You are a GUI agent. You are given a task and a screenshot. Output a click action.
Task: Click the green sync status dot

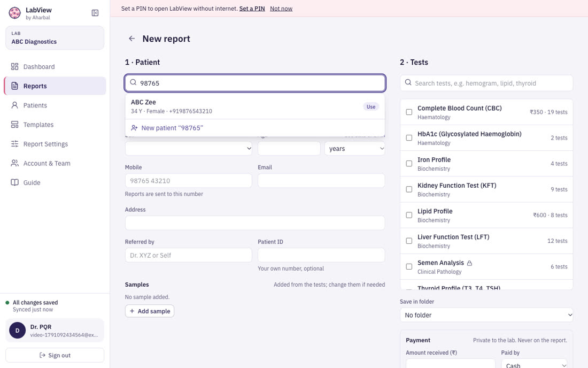point(7,302)
